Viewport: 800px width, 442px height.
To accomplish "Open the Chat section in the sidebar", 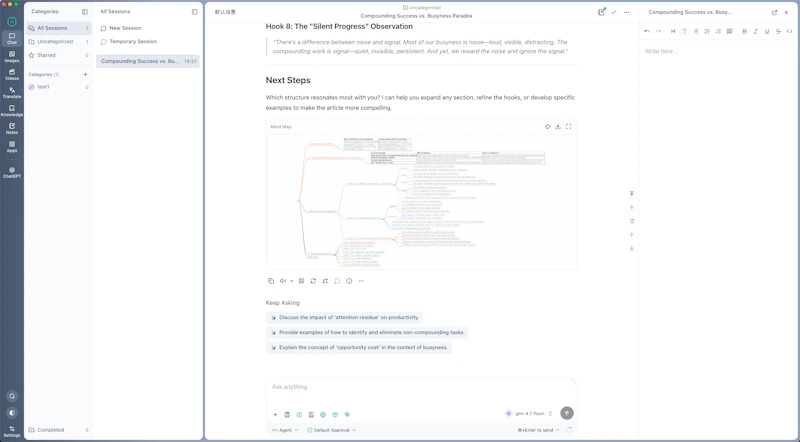I will click(x=12, y=38).
